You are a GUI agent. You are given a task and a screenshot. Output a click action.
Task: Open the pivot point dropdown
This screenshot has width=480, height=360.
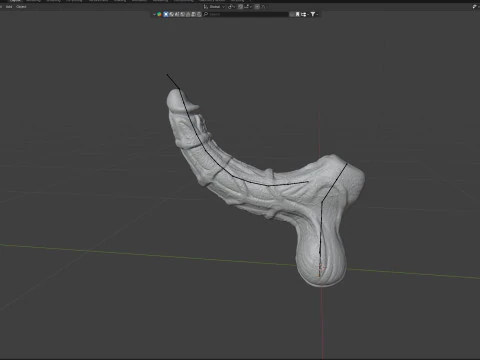[231, 7]
